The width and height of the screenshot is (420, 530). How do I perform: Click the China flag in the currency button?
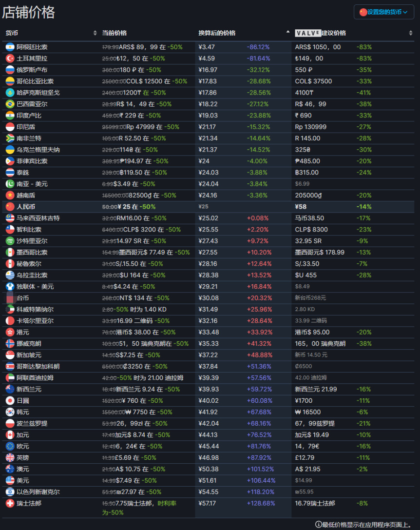click(363, 12)
